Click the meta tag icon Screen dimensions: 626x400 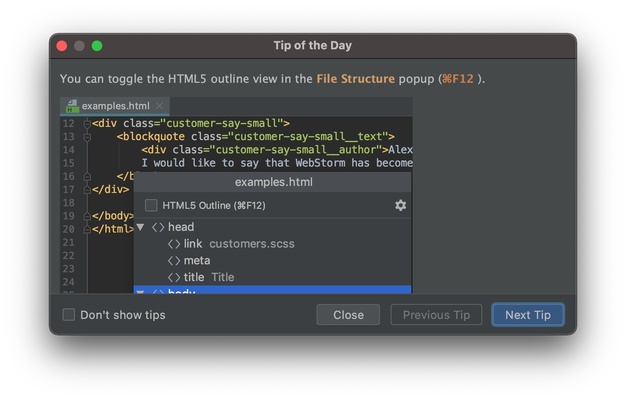(174, 261)
